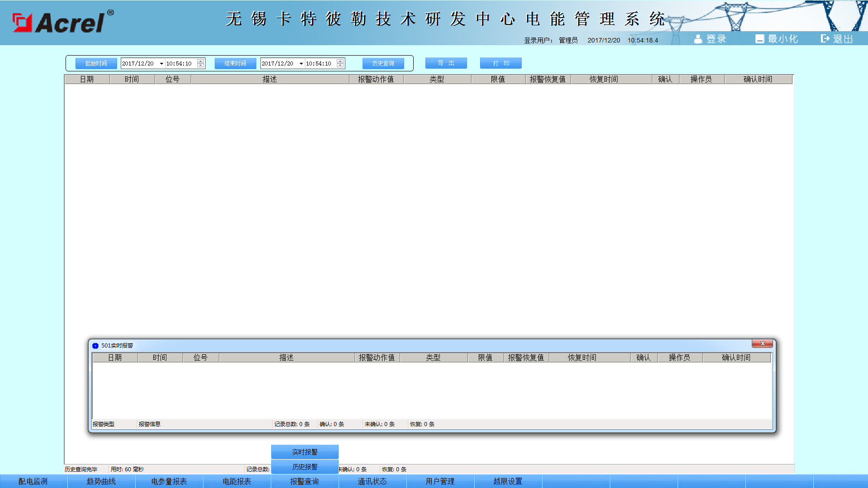Select 实时报警 from the popup menu
The width and height of the screenshot is (868, 488).
tap(305, 452)
